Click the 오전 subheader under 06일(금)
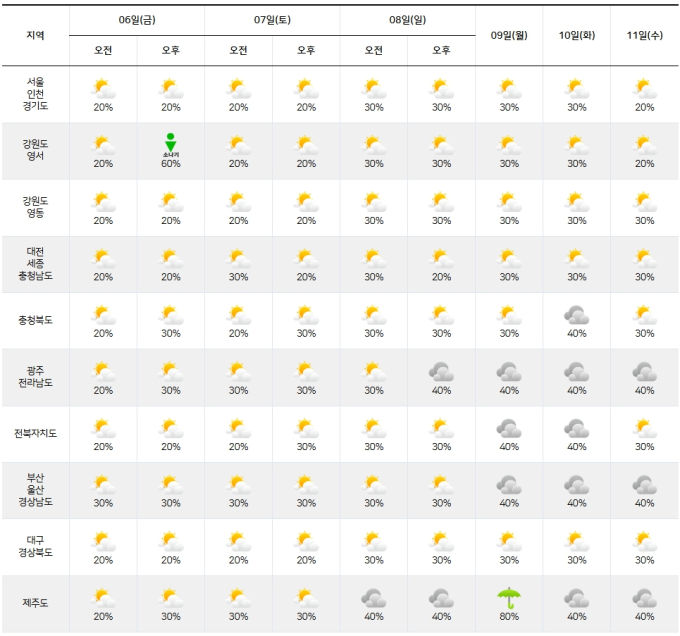This screenshot has width=680, height=636. [103, 50]
